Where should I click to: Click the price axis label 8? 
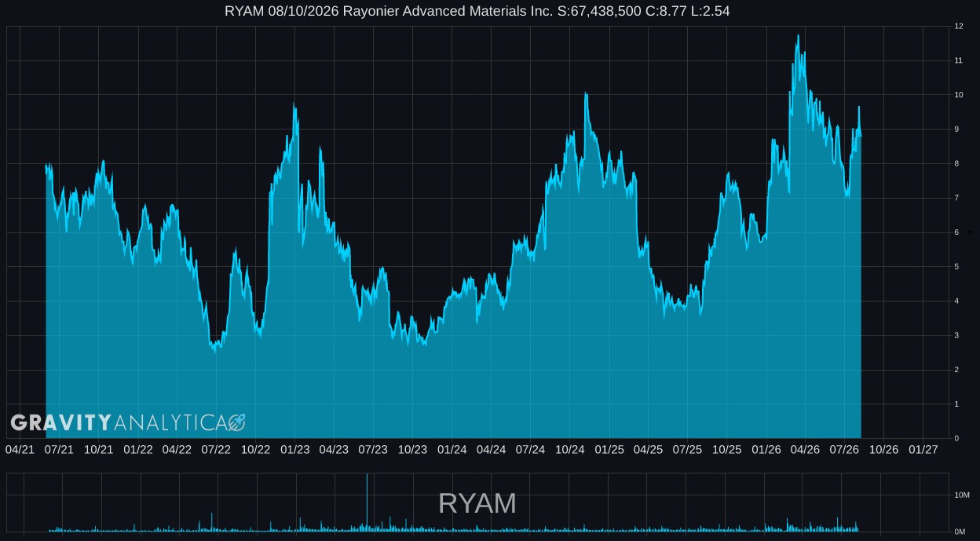[956, 164]
